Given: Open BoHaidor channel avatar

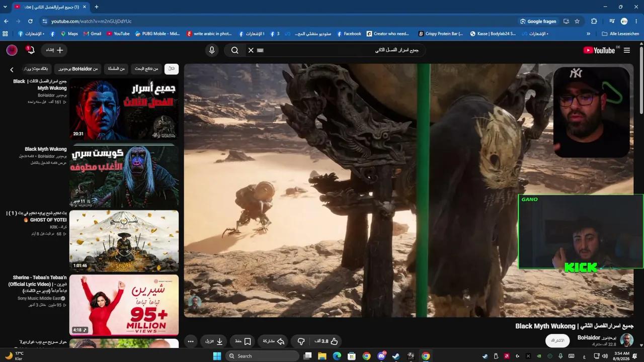Looking at the screenshot, I should click(626, 340).
